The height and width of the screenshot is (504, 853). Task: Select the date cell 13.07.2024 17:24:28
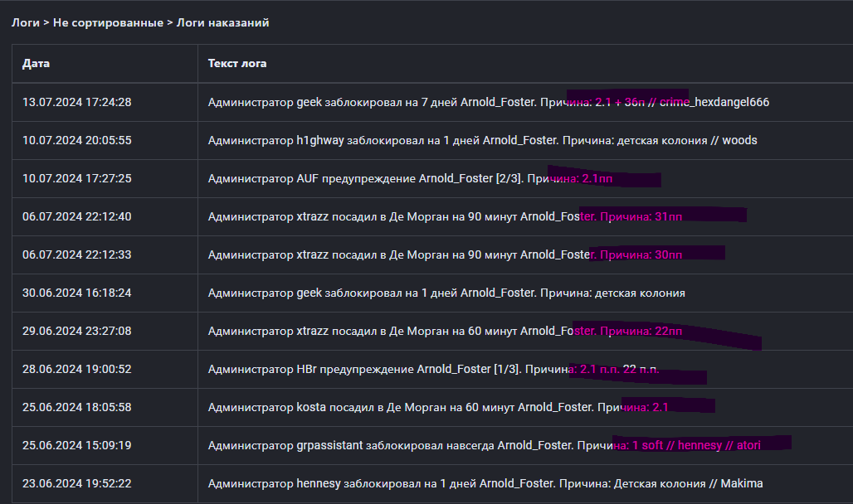tap(76, 103)
